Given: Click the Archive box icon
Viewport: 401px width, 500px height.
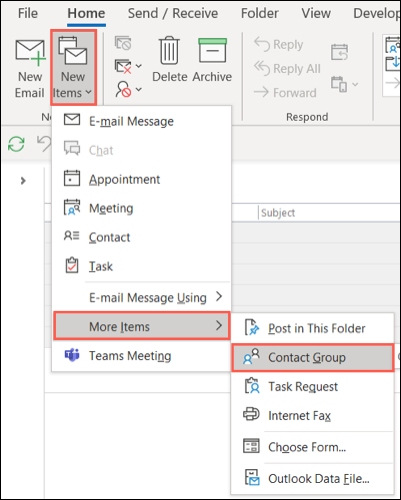Looking at the screenshot, I should 212,50.
